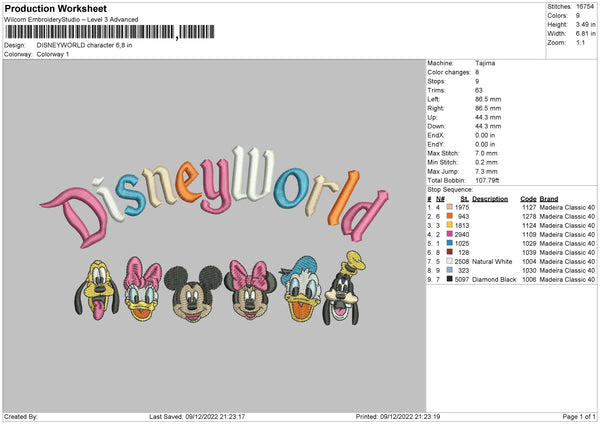Click the Stitches value 16754
The width and height of the screenshot is (600, 424).
(585, 7)
